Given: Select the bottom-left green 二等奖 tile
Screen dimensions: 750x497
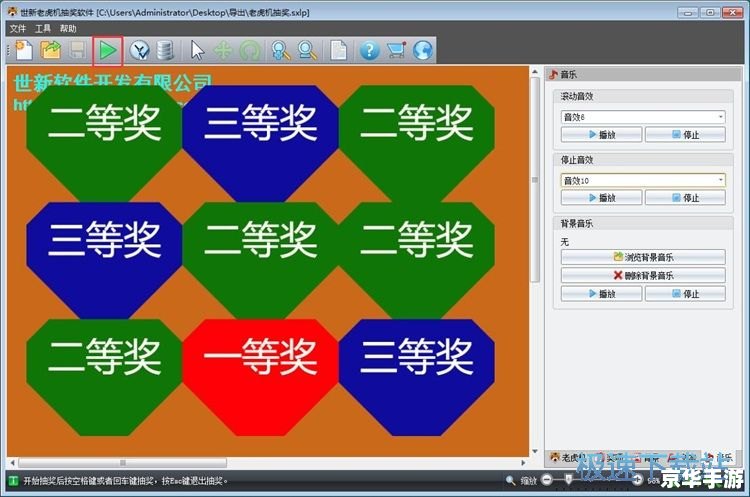Looking at the screenshot, I should (x=104, y=377).
